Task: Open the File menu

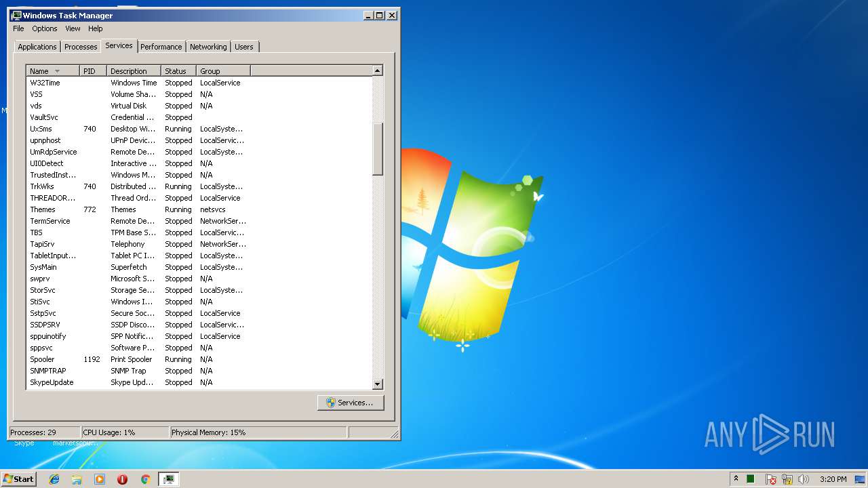Action: click(18, 28)
